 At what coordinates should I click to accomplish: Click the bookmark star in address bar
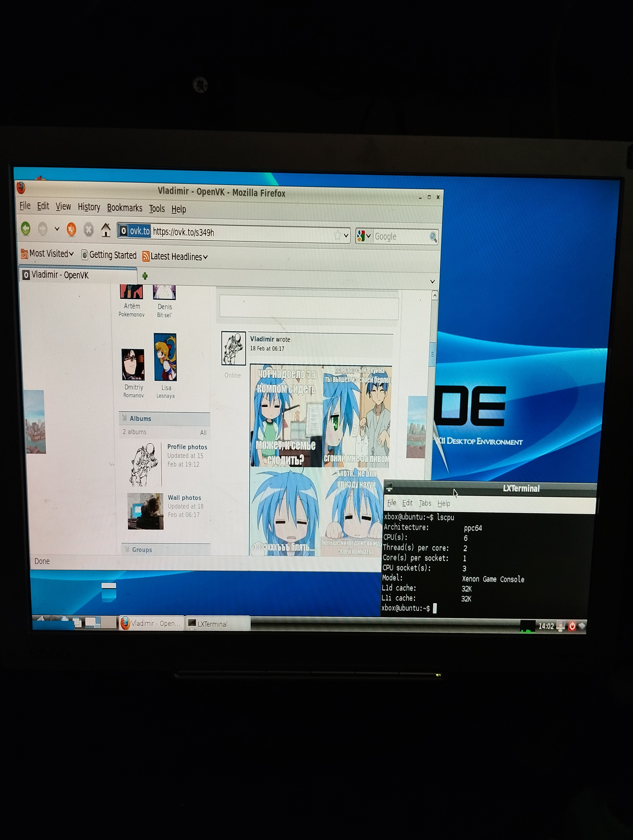[x=337, y=236]
